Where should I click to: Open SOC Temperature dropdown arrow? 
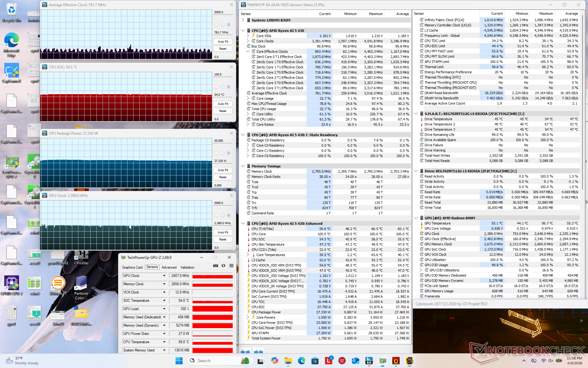point(164,301)
